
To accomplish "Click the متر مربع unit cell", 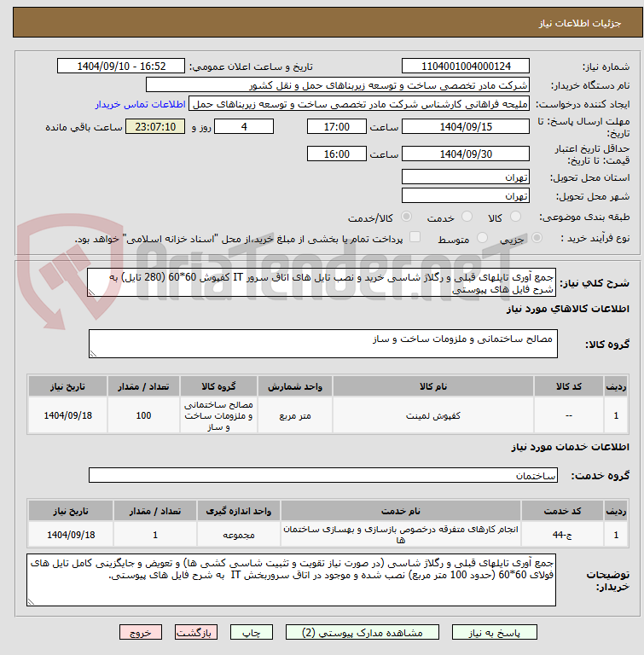I will pyautogui.click(x=295, y=415).
